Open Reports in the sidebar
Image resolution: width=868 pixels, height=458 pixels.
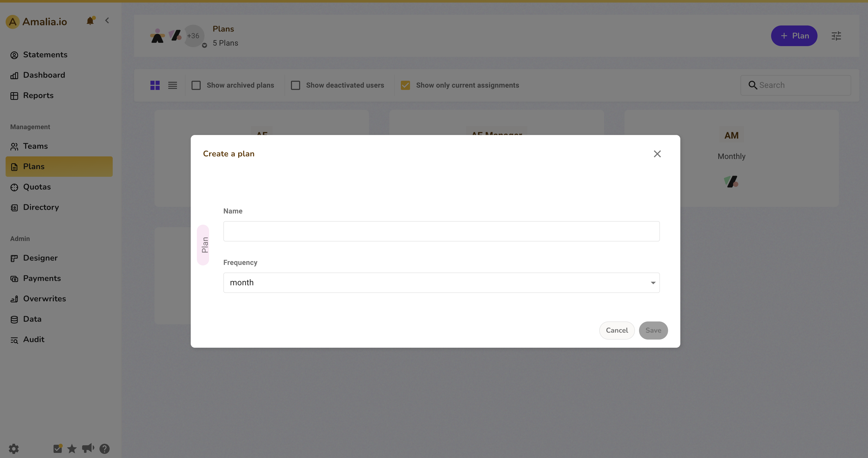coord(59,96)
